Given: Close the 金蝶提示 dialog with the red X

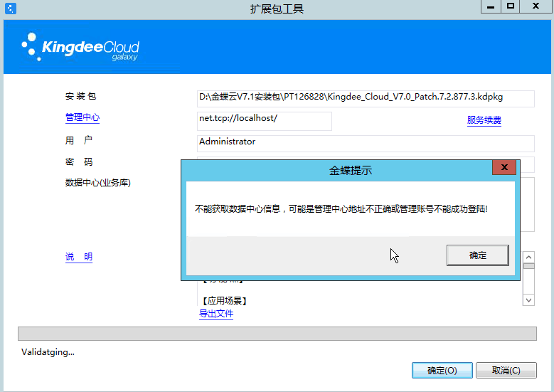Looking at the screenshot, I should [x=504, y=167].
